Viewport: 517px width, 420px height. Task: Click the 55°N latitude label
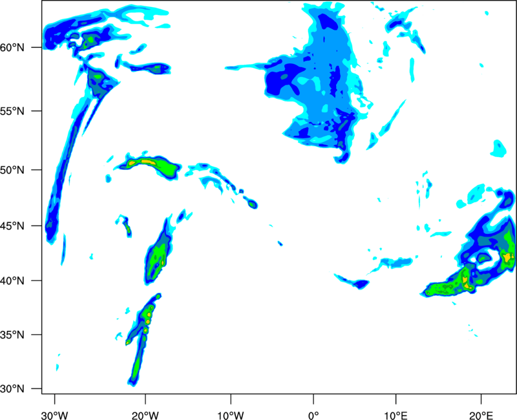coord(12,111)
